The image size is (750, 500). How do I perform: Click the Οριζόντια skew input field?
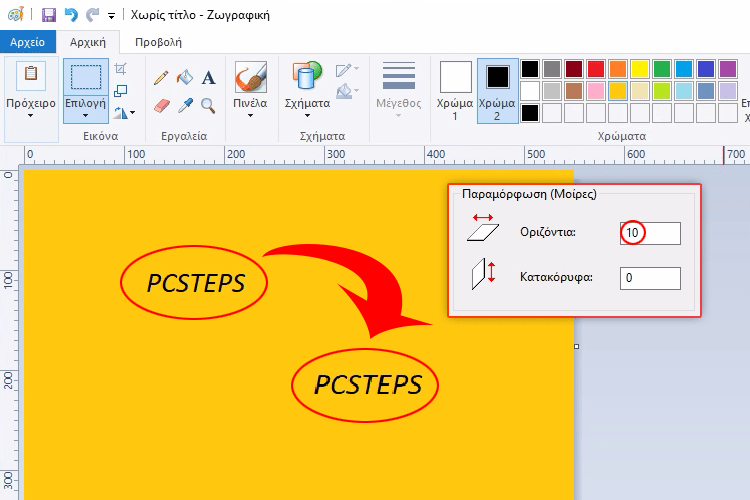pos(650,233)
